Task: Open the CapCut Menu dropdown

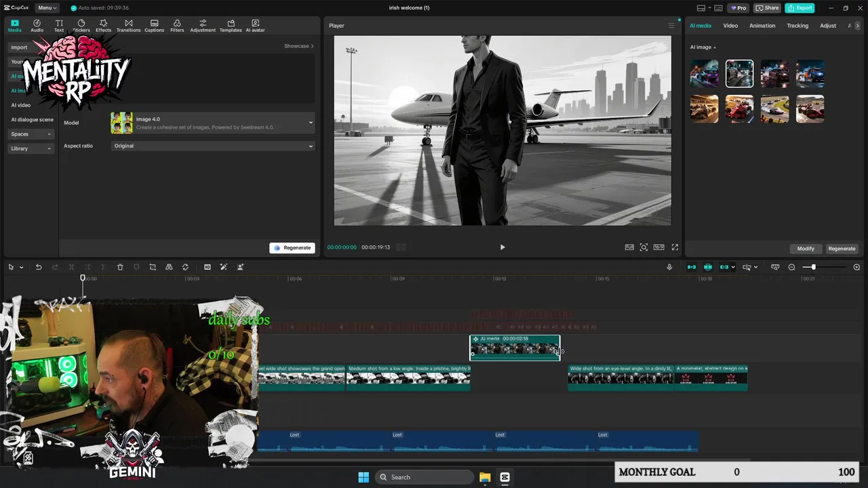Action: click(x=47, y=8)
